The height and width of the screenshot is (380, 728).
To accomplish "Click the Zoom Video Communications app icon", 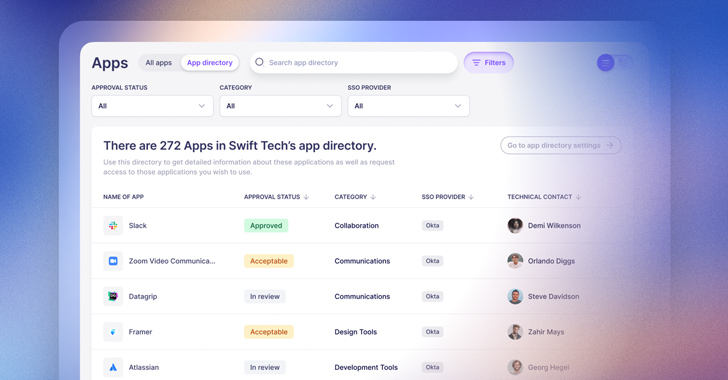I will point(113,261).
